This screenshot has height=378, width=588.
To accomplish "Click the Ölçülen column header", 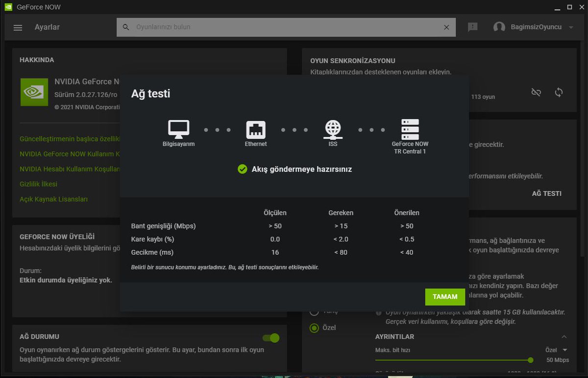I will point(275,213).
